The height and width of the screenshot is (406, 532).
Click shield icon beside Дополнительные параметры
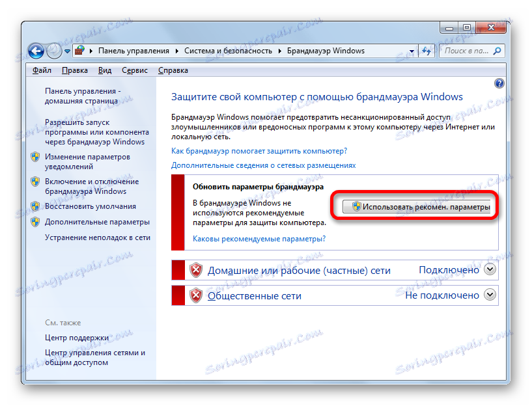click(35, 222)
